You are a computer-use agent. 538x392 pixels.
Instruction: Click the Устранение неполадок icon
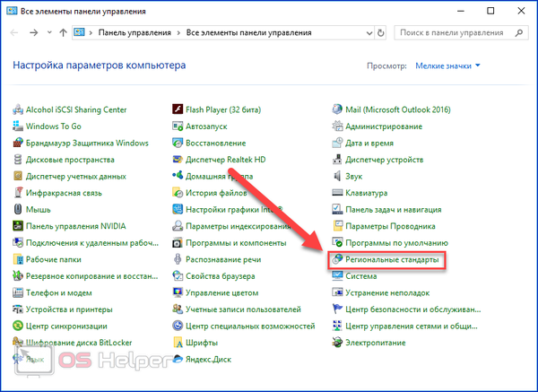click(x=337, y=292)
